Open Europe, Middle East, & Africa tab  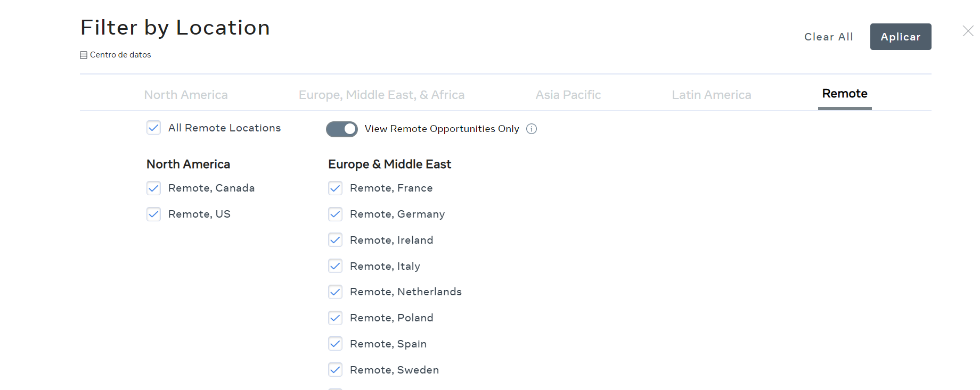point(381,95)
